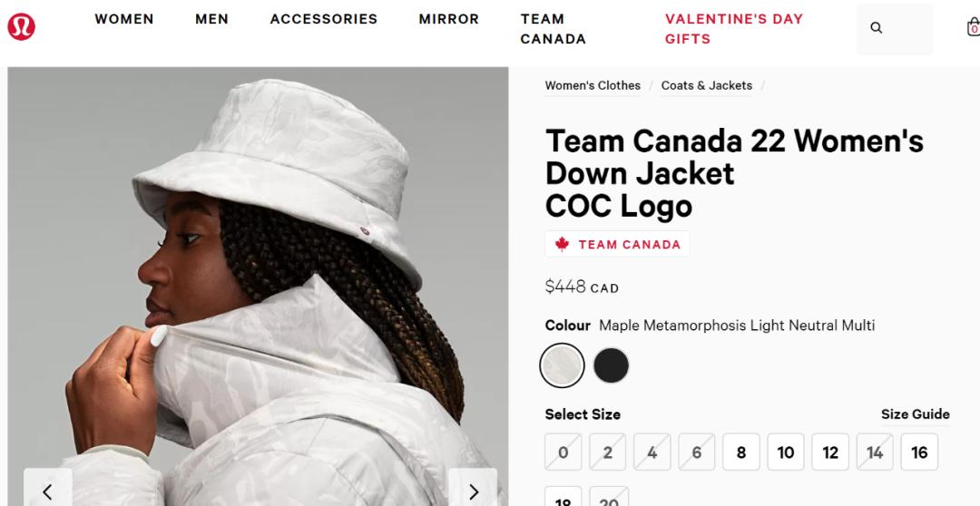Pick size 16 option
Viewport: 980px width, 506px height.
pos(919,452)
